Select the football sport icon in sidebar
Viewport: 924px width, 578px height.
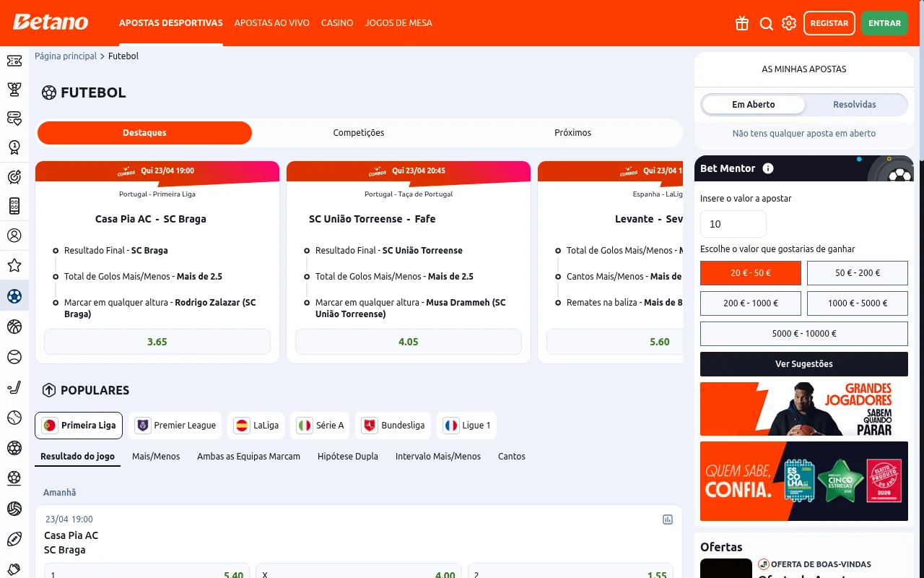[14, 296]
